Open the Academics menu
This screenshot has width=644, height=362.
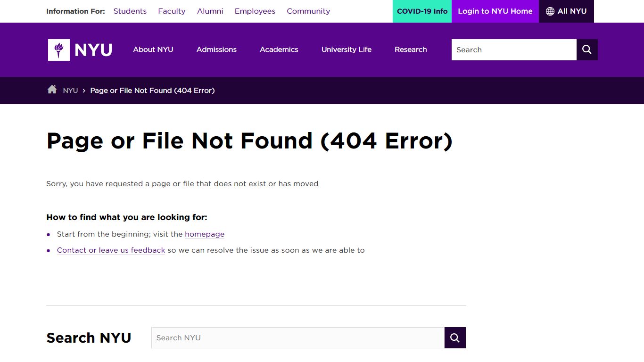click(x=279, y=49)
